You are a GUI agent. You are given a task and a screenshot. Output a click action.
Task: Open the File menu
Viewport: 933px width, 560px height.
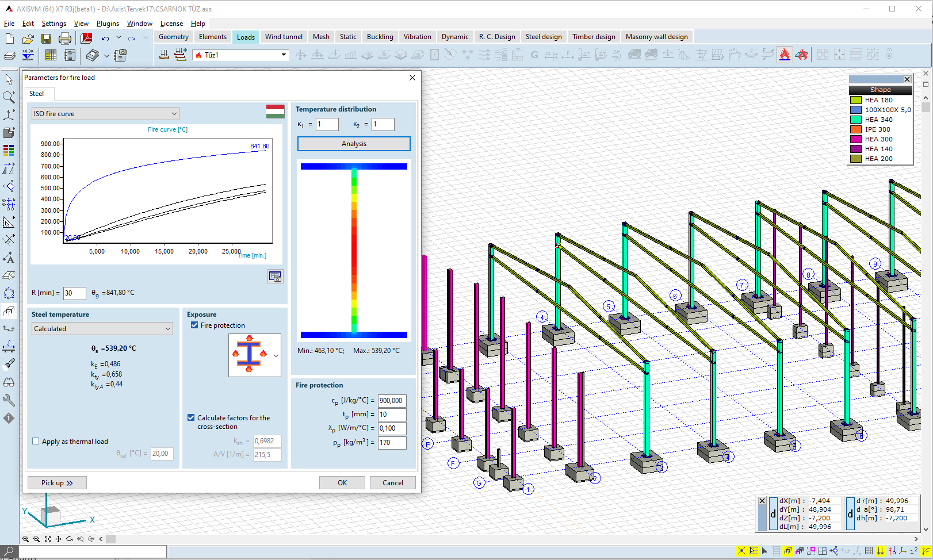(9, 24)
